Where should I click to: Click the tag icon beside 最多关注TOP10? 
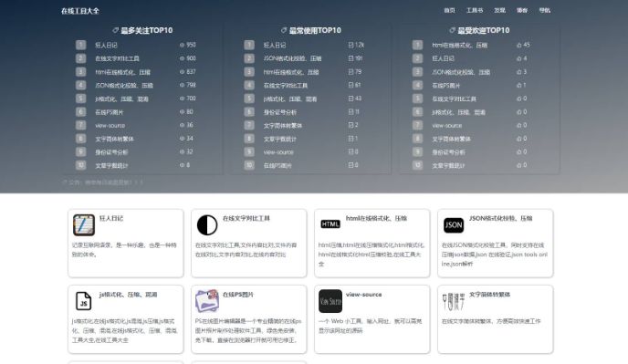[x=115, y=30]
